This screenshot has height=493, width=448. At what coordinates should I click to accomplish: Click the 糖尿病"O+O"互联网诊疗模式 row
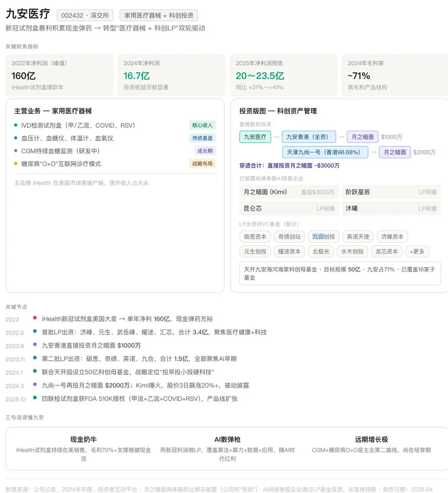tap(115, 164)
